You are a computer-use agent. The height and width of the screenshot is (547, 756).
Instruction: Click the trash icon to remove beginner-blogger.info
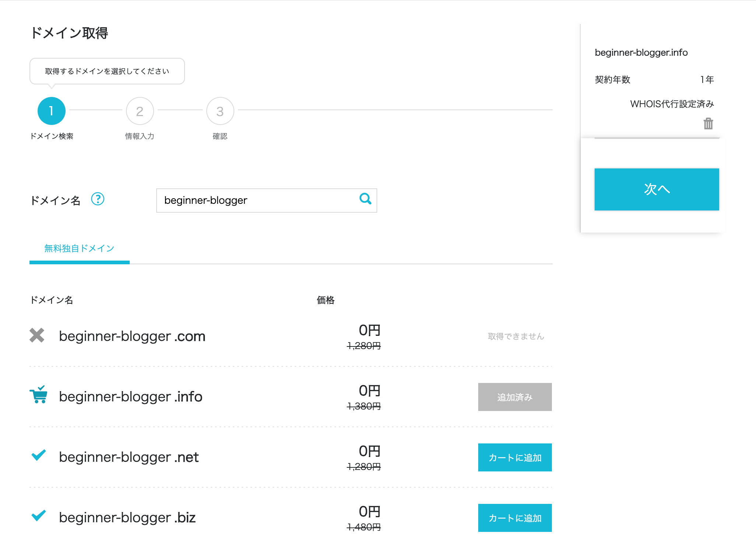pos(708,123)
